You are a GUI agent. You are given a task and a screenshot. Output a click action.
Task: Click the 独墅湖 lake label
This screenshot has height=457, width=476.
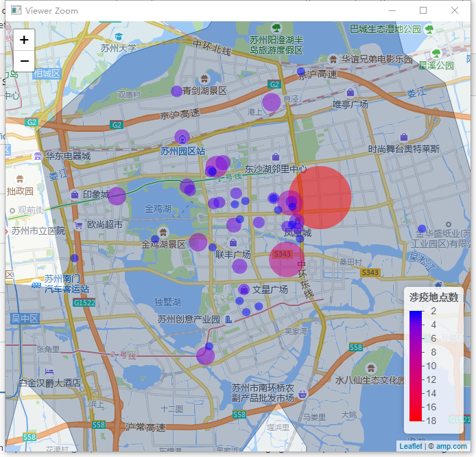point(167,302)
